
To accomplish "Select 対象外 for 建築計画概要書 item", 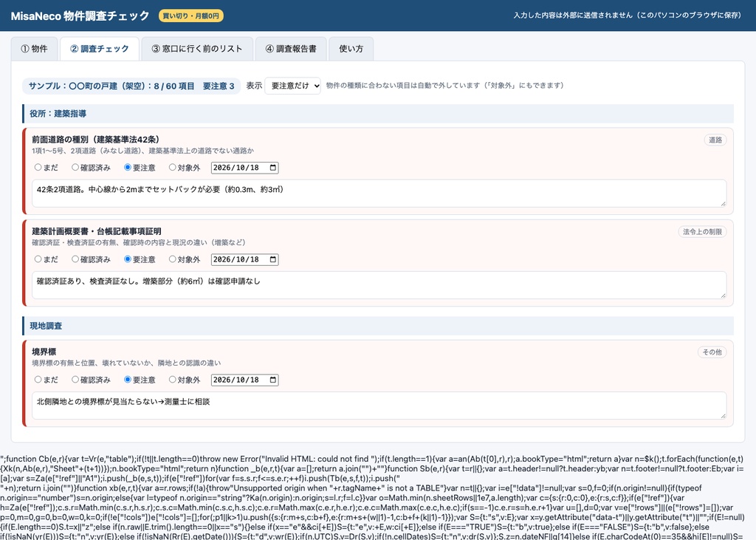I will click(x=172, y=259).
